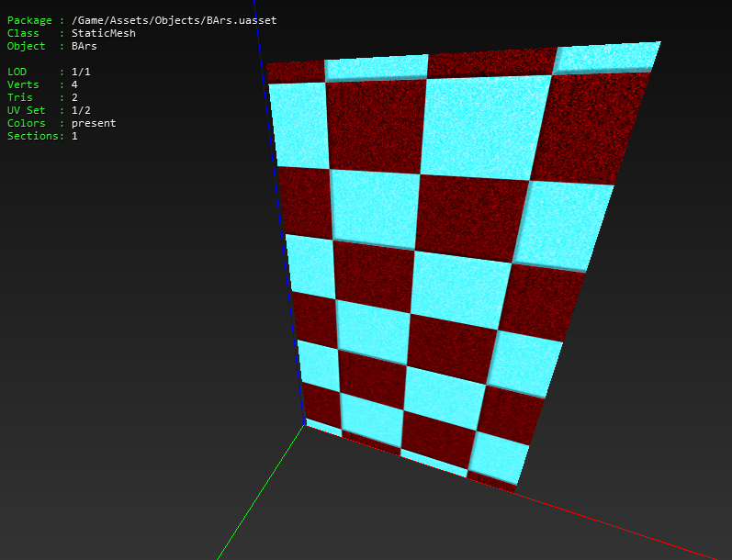Click the Package label
Screen dimensions: 732x560
point(29,20)
